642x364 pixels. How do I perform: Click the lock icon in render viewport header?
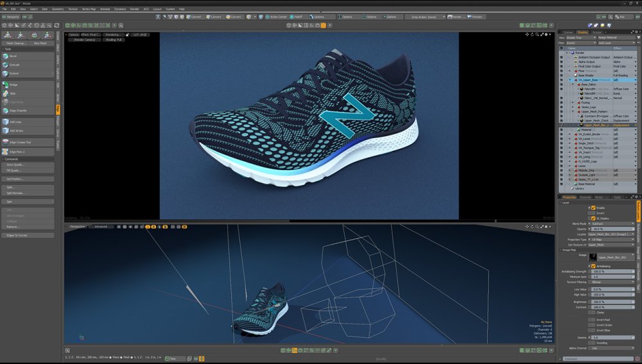[127, 35]
